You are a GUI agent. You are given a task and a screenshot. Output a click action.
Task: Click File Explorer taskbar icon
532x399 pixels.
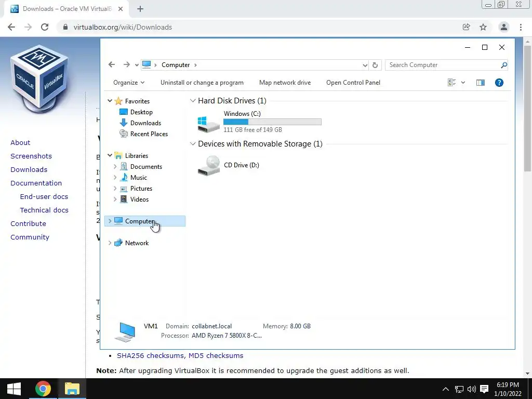(72, 389)
